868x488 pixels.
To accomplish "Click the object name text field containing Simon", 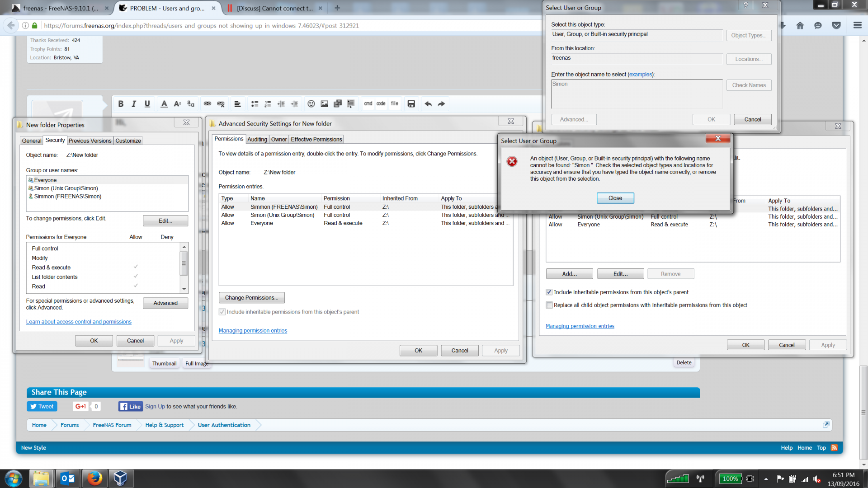I will (637, 94).
